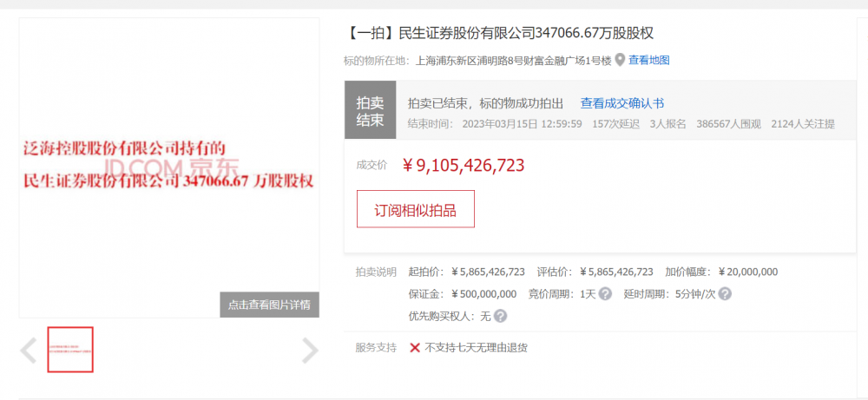The image size is (868, 400).
Task: Click the starting price ¥5,865,426,723 after 起拍价
Action: 488,272
